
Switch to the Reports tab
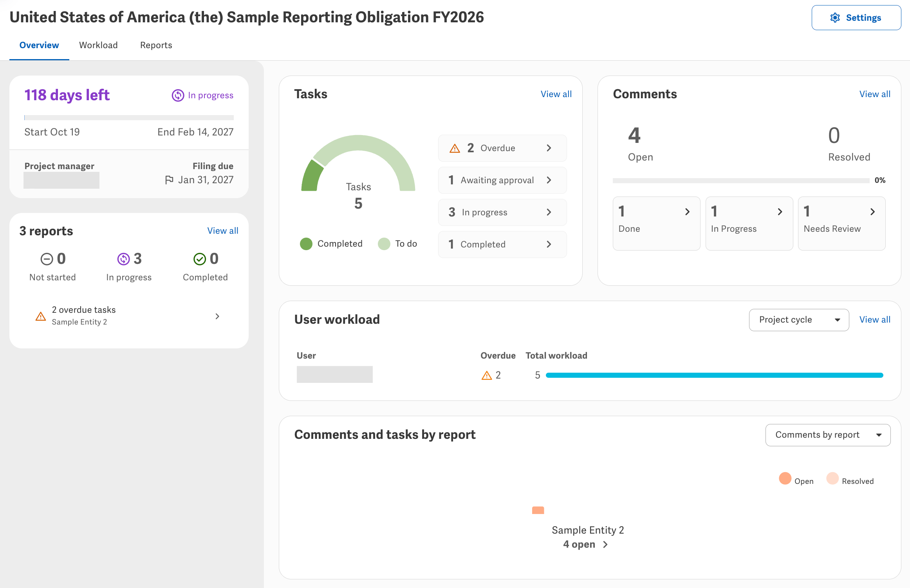(156, 45)
